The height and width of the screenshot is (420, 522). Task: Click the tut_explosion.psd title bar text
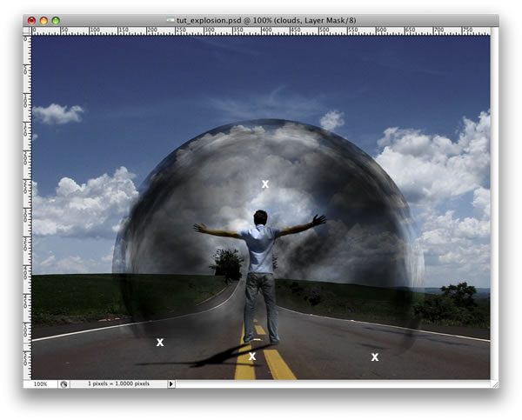266,20
